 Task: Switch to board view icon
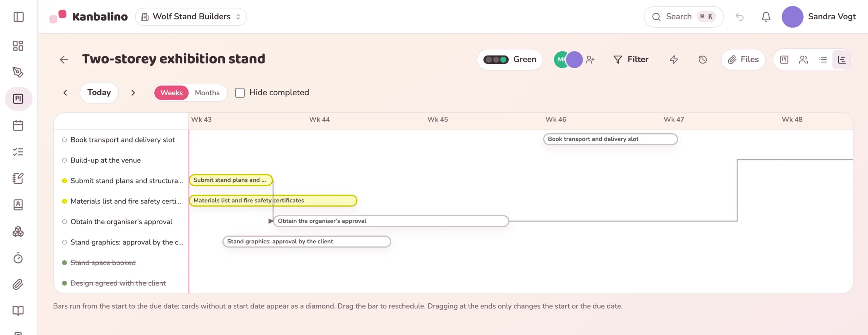click(784, 60)
